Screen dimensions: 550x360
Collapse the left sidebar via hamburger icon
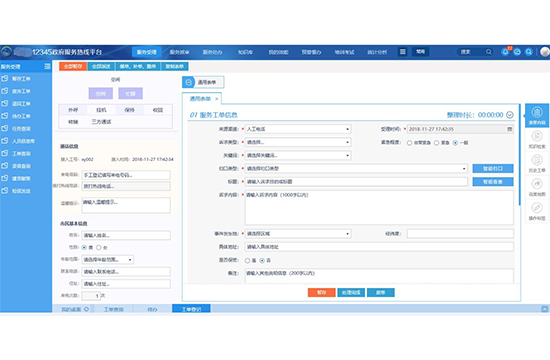click(47, 66)
